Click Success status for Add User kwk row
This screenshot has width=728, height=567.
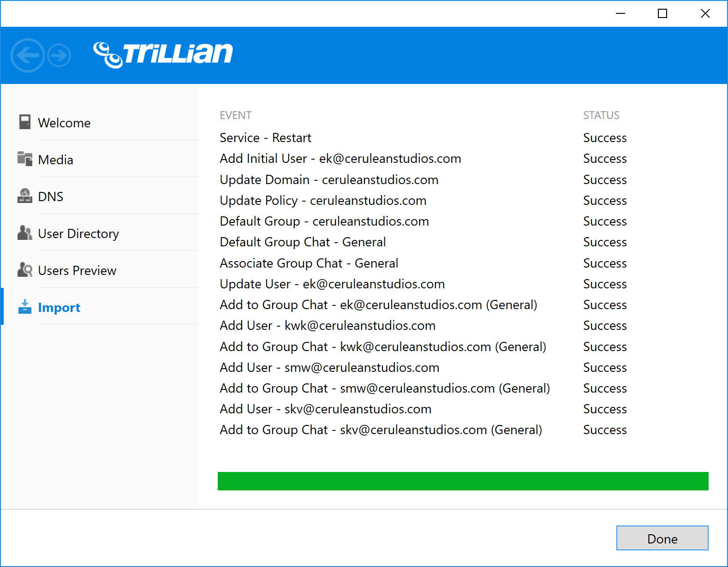coord(605,326)
